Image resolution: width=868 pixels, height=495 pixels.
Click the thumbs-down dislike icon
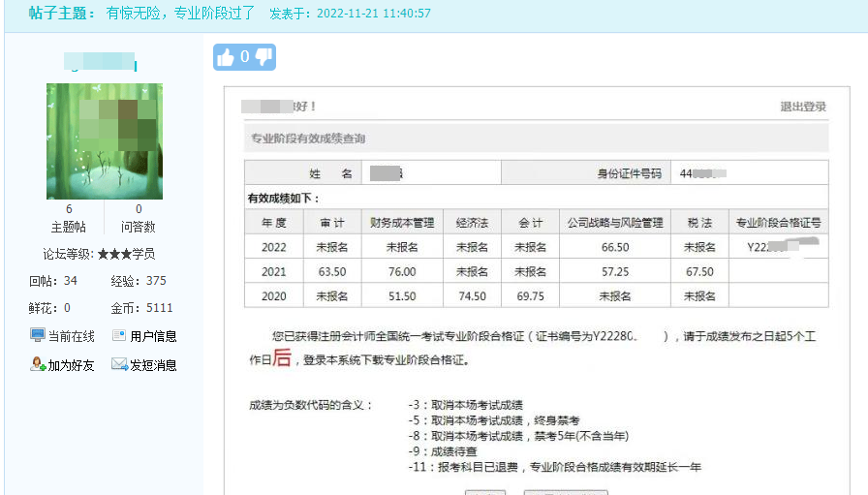(263, 57)
